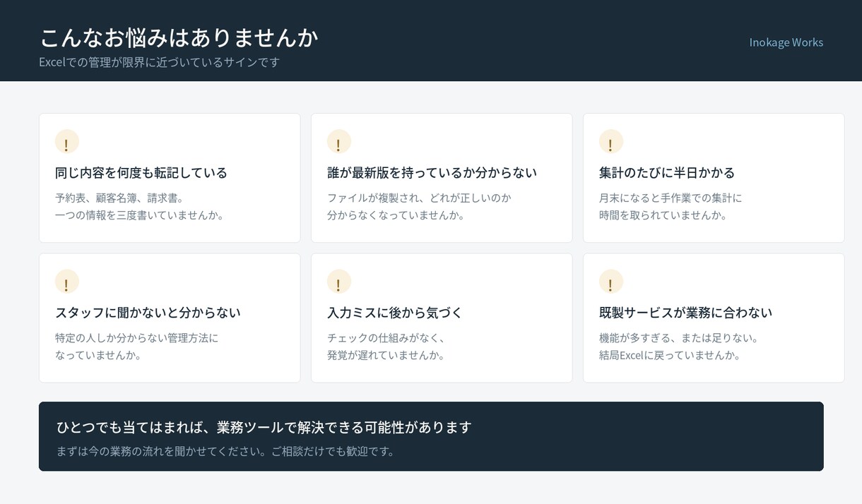
Task: Click text 時間を取られていませんか。
Action: point(664,215)
